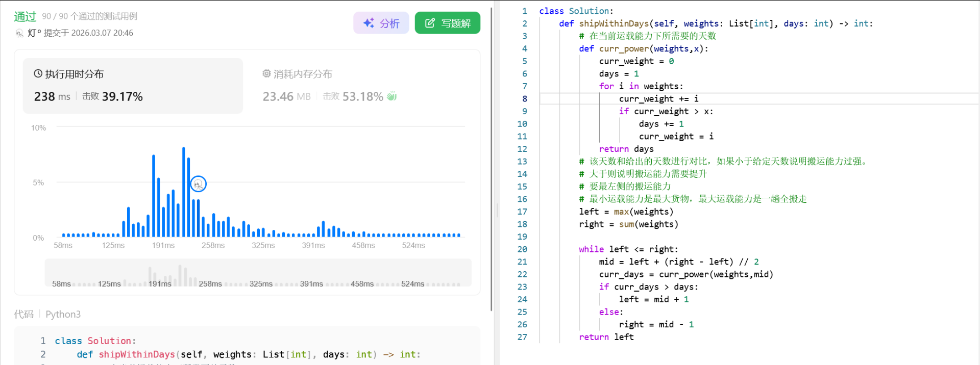Click the 'left = max(weights)' code line
This screenshot has height=365, width=980.
(626, 212)
